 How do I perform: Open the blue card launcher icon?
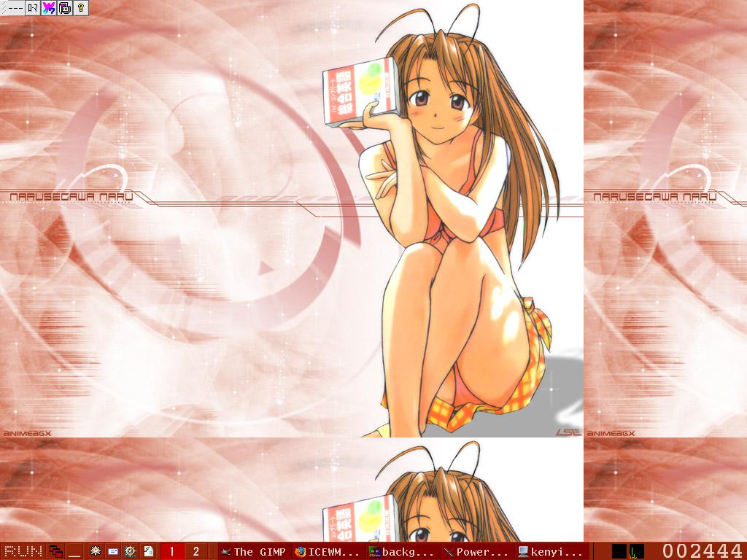pyautogui.click(x=113, y=551)
